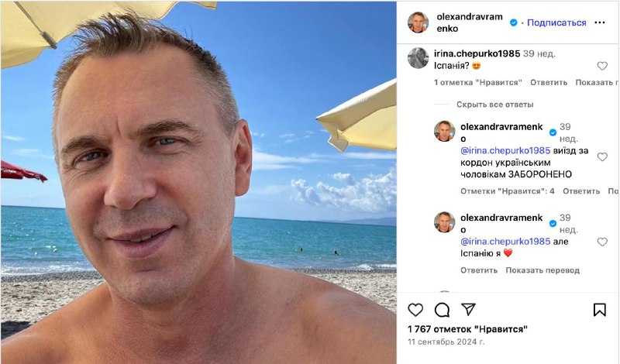Like irina.chepurko1985's comment "Іспанія?"
The width and height of the screenshot is (620, 364).
point(602,66)
